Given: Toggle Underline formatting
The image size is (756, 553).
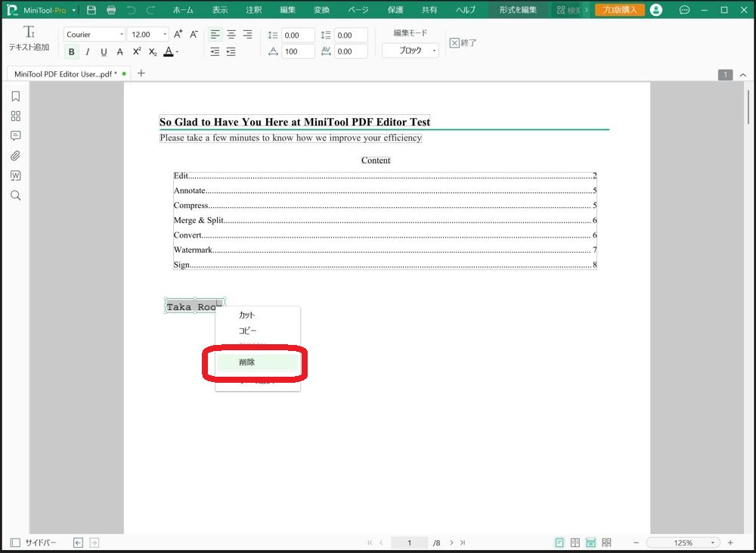Looking at the screenshot, I should [x=104, y=51].
